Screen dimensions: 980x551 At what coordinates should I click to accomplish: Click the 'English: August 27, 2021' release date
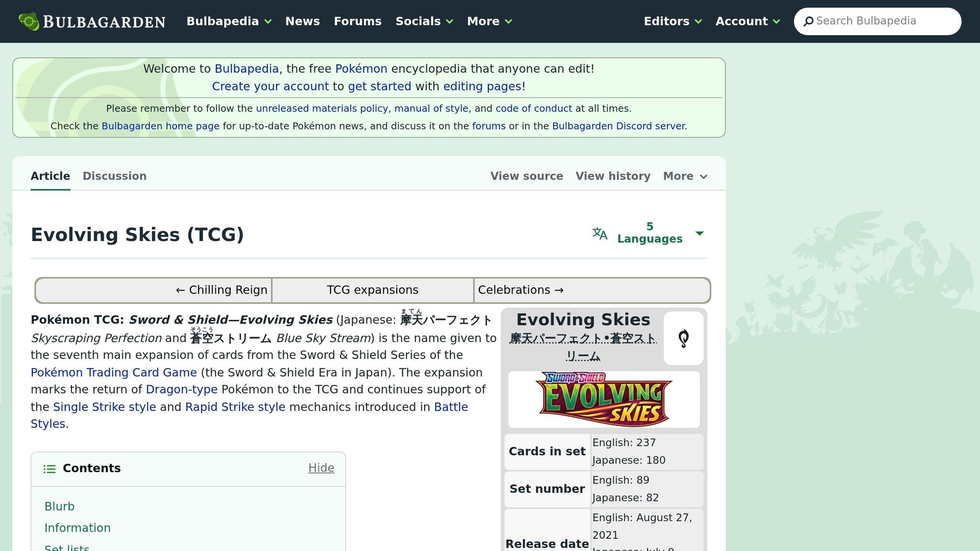[x=642, y=526]
